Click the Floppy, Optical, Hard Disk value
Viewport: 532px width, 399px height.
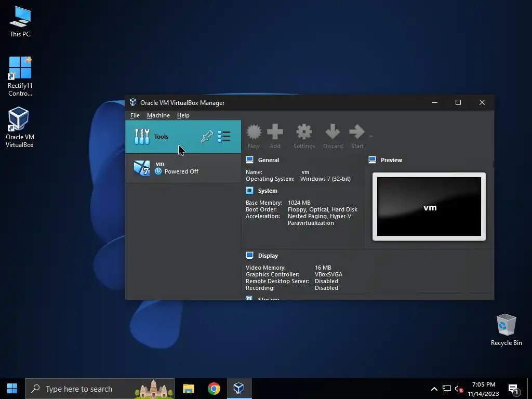tap(322, 209)
